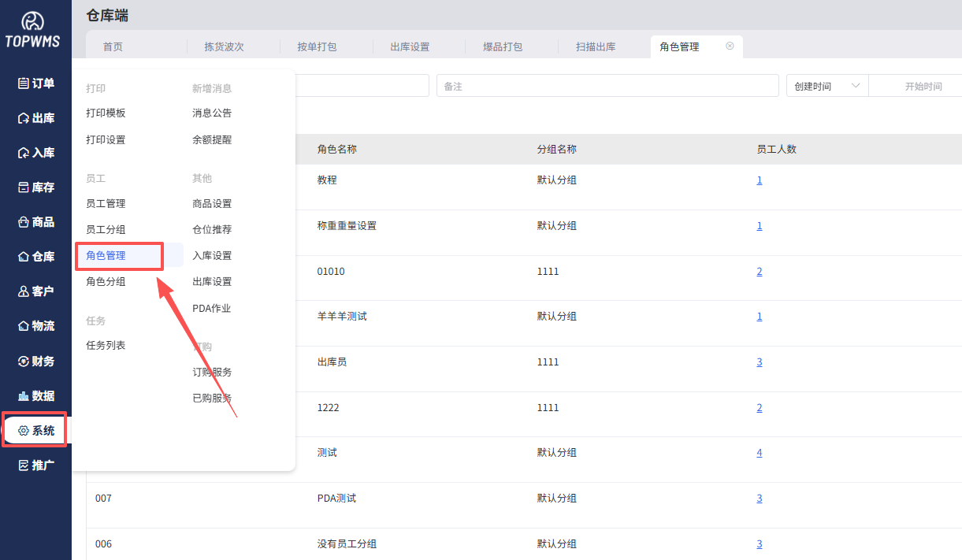
Task: Click employee count link for PDA测试
Action: (760, 499)
